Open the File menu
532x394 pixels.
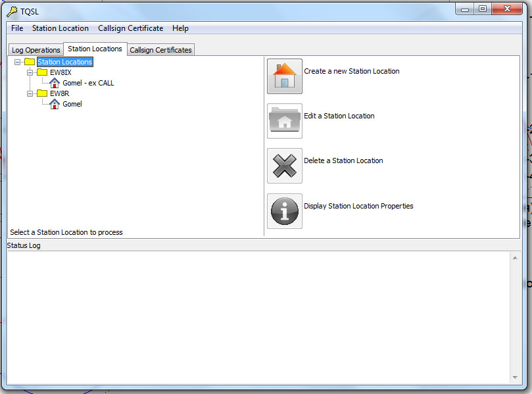click(x=17, y=28)
